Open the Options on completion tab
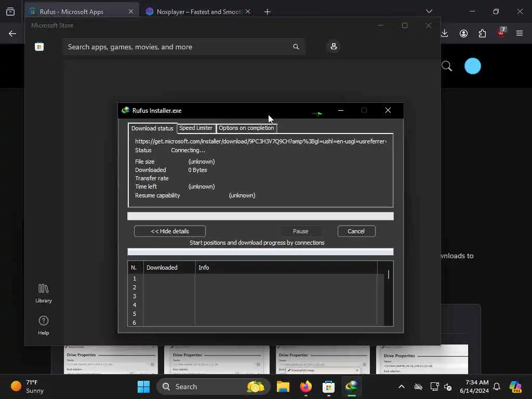Viewport: 532px width, 399px height. pos(246,128)
